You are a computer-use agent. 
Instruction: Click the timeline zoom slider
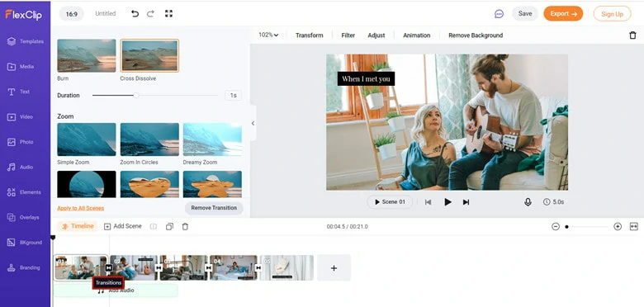click(x=586, y=227)
